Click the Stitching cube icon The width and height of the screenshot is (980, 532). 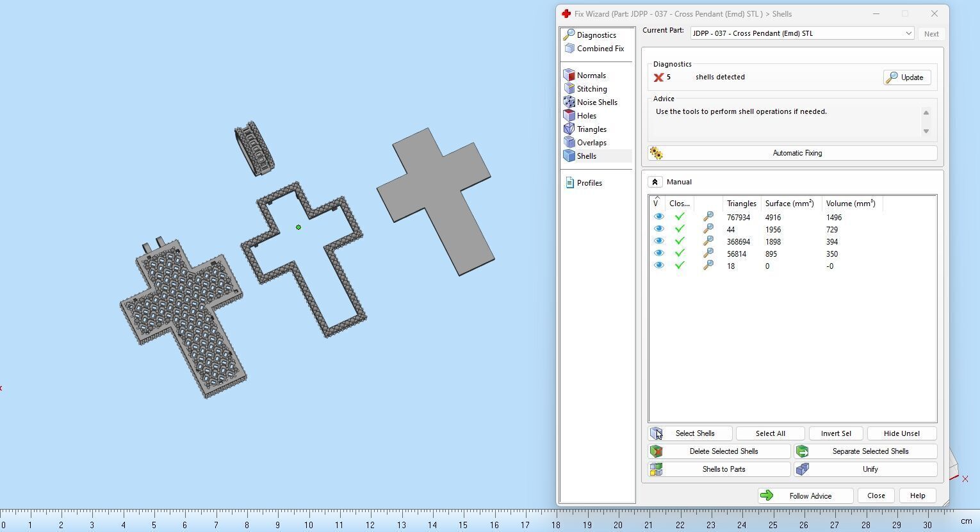[569, 88]
